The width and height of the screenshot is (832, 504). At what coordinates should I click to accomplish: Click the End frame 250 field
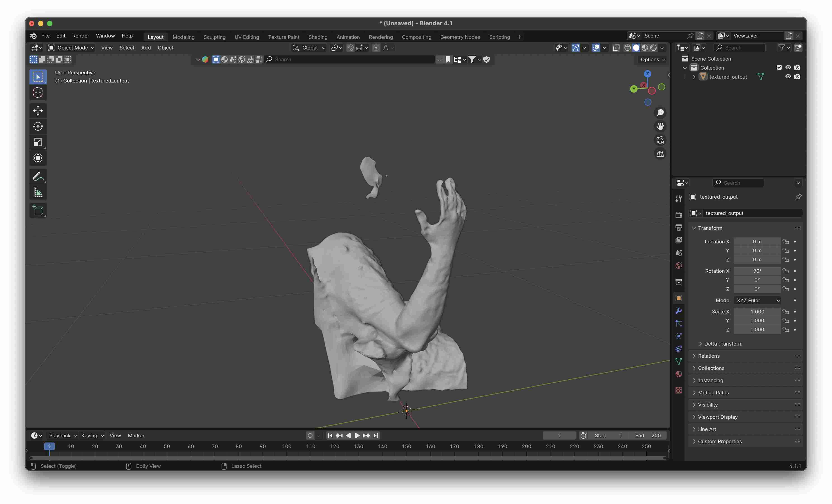pos(647,436)
